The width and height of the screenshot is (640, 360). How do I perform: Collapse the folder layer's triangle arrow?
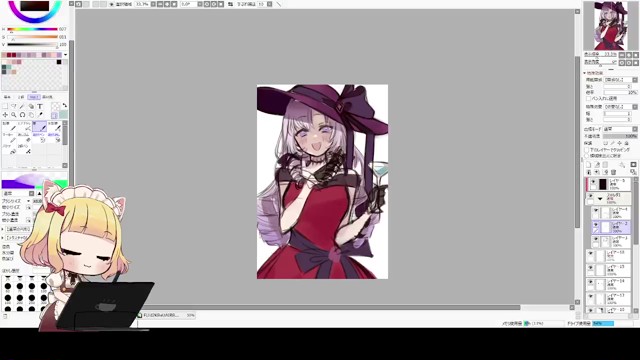600,199
